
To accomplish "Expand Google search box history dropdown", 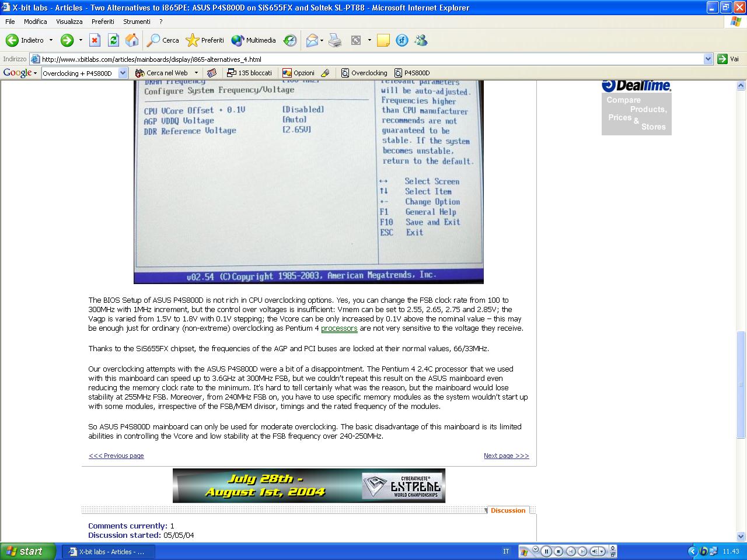I will 123,73.
